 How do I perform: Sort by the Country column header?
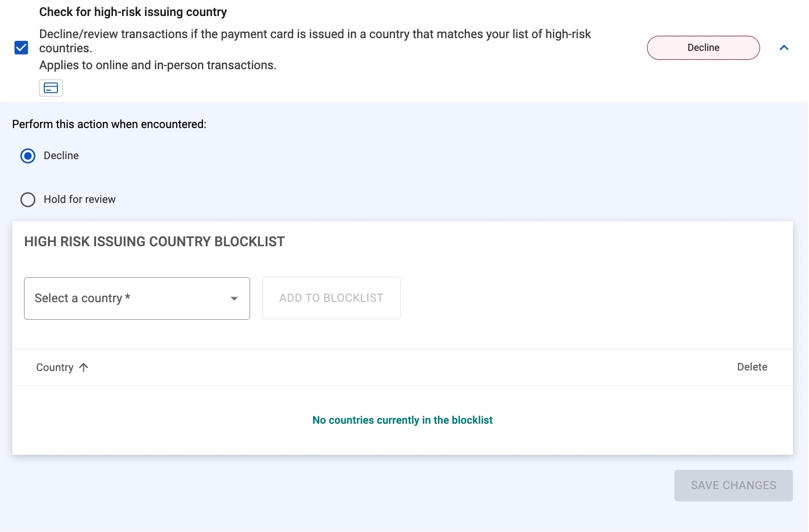[55, 368]
